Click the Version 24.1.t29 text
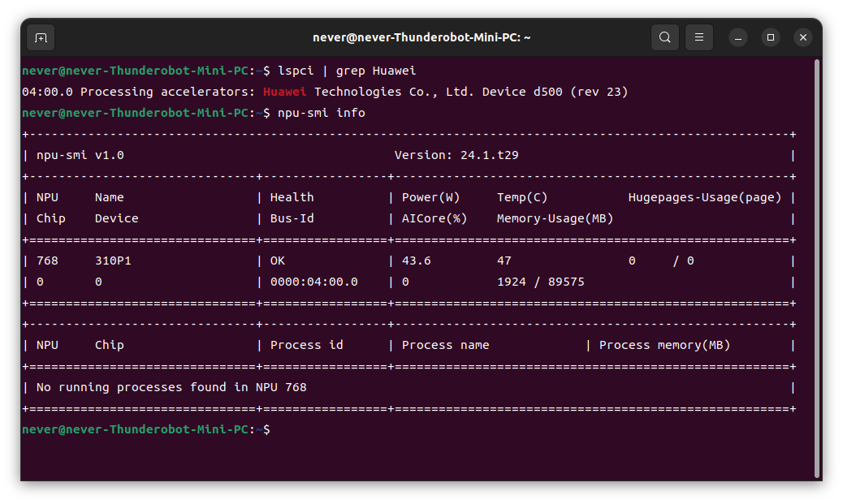The height and width of the screenshot is (504, 843). pos(456,155)
